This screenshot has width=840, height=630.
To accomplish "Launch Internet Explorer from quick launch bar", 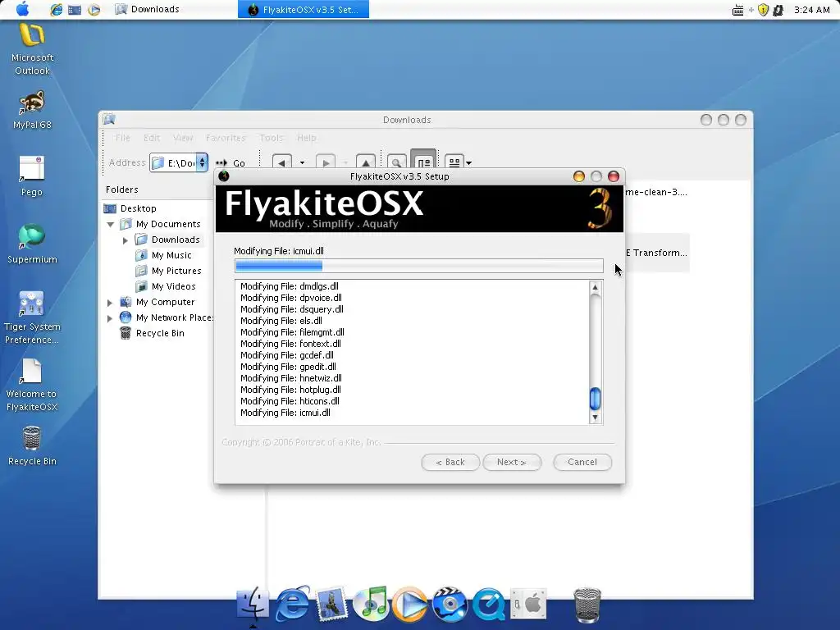I will coord(57,10).
